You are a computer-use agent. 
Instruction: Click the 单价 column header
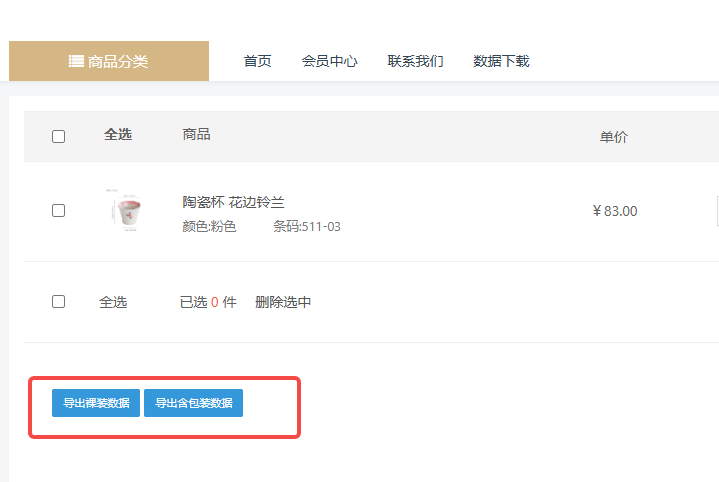[613, 137]
